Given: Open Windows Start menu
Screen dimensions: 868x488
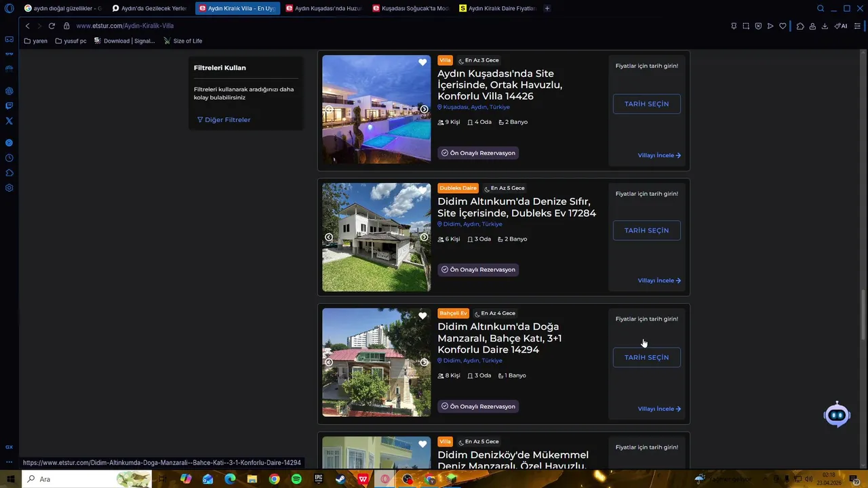Looking at the screenshot, I should pos(10,479).
